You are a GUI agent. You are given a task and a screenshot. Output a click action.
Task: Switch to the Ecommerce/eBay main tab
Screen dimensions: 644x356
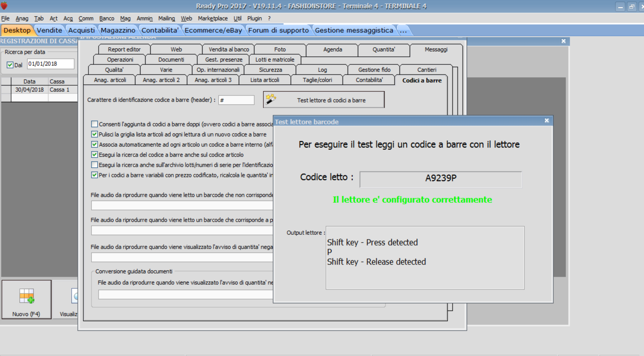click(x=213, y=30)
